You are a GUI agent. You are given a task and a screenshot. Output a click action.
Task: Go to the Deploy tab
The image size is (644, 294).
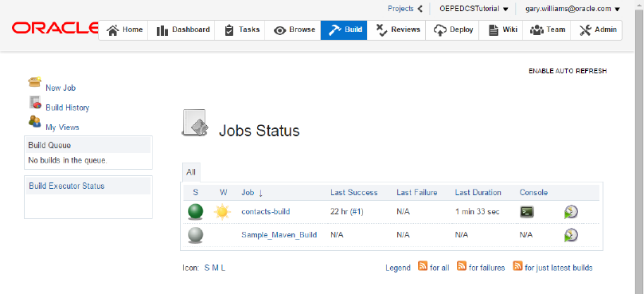point(453,30)
